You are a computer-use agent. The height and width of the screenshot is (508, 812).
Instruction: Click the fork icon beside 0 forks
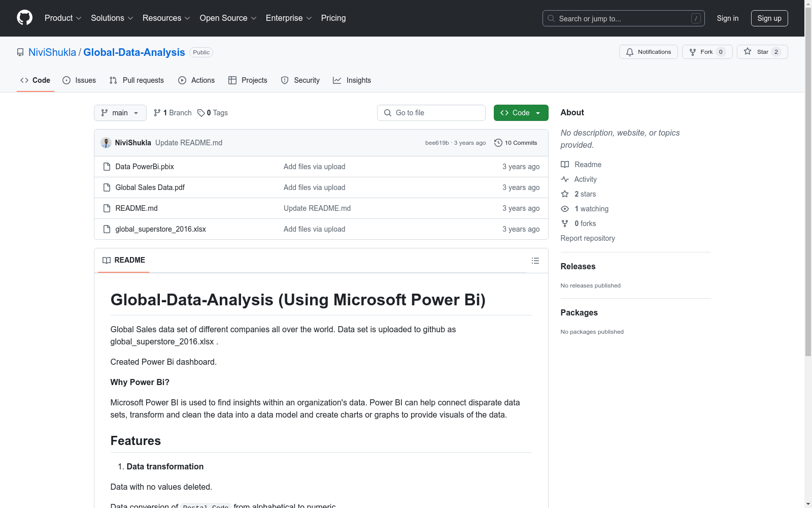tap(565, 224)
